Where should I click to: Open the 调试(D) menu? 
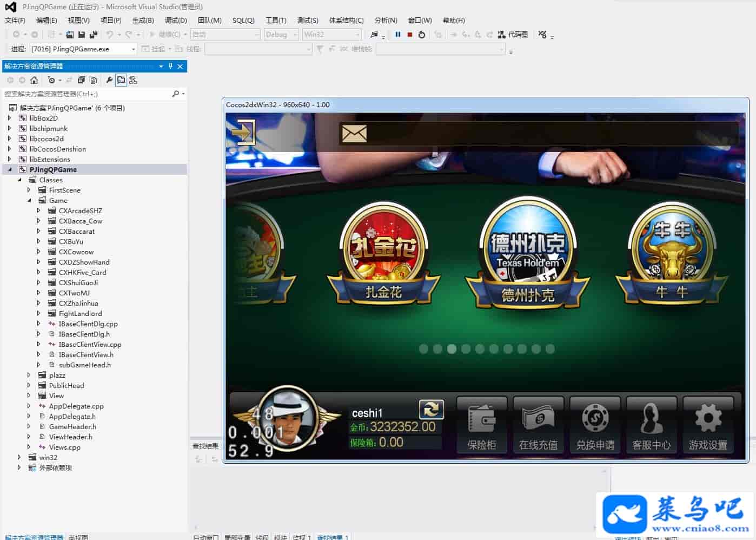[176, 20]
